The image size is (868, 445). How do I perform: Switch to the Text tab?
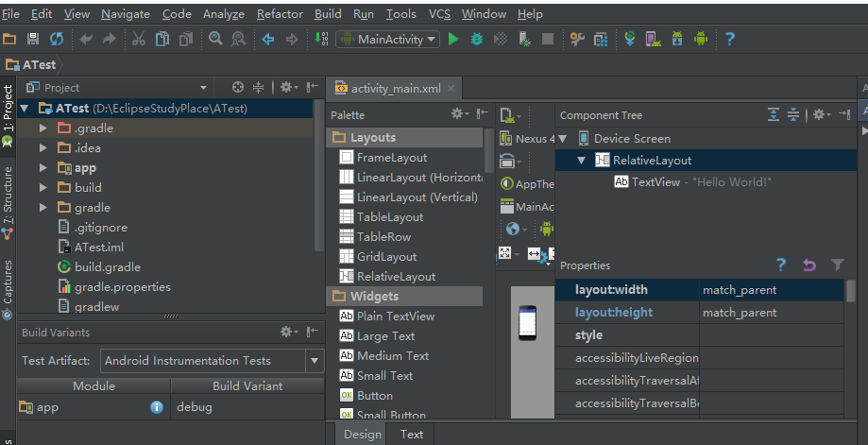pyautogui.click(x=412, y=435)
